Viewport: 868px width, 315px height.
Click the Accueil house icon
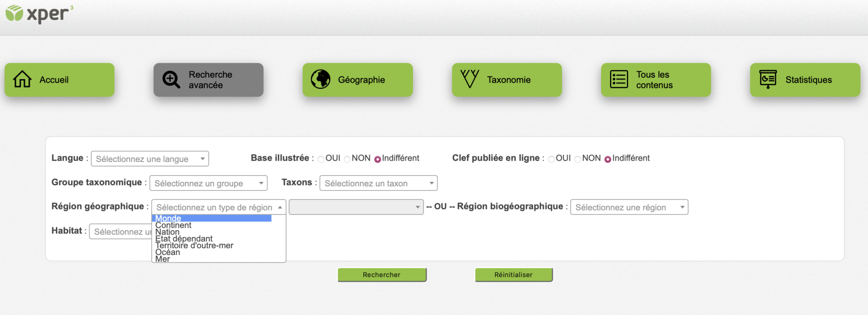[22, 79]
